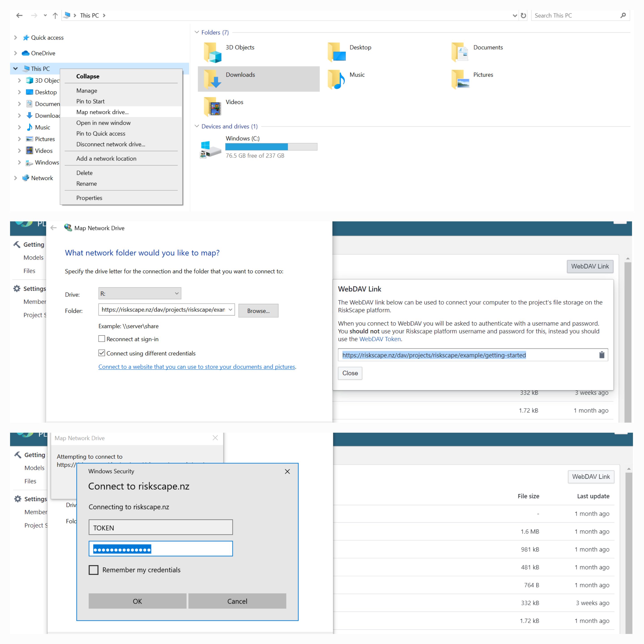Collapse the Folders (7) group
The width and height of the screenshot is (644, 644).
click(x=197, y=32)
